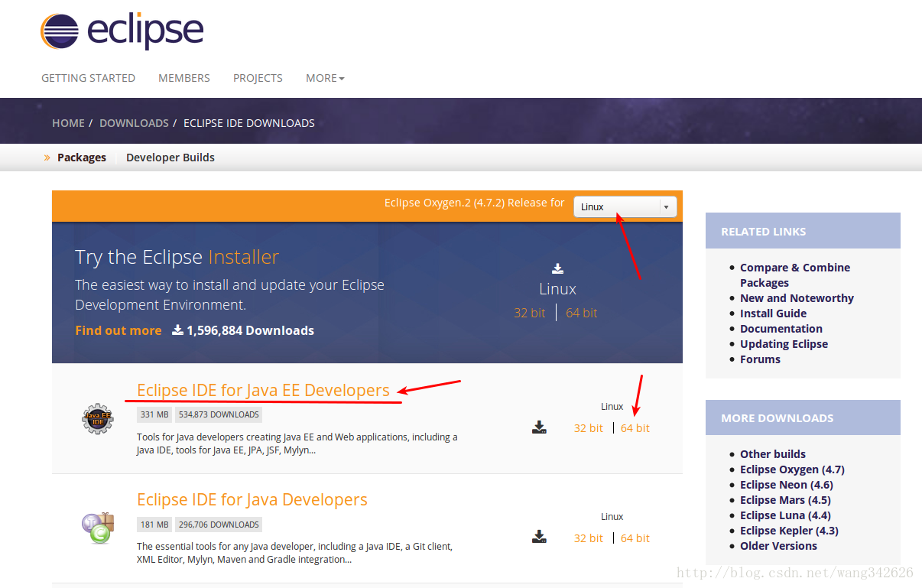
Task: Open Eclipse IDE for Java EE Developers title
Action: pos(263,390)
